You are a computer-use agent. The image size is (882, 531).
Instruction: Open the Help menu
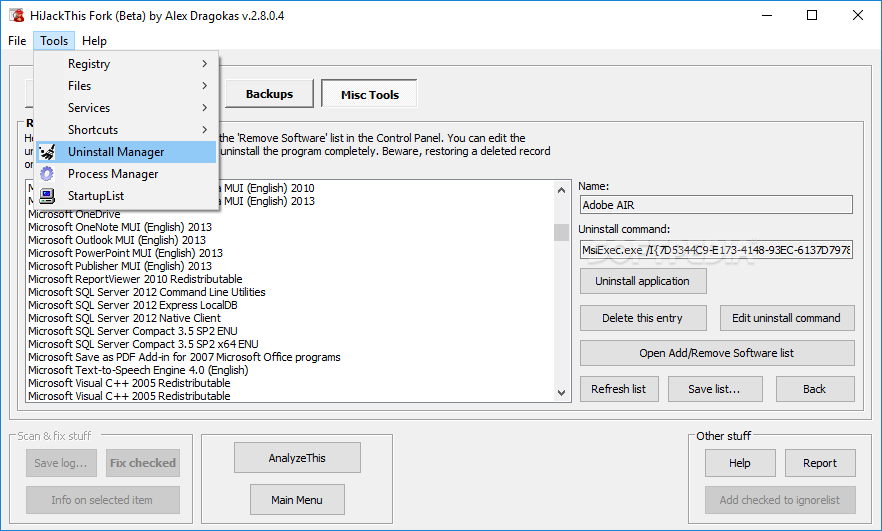point(94,40)
